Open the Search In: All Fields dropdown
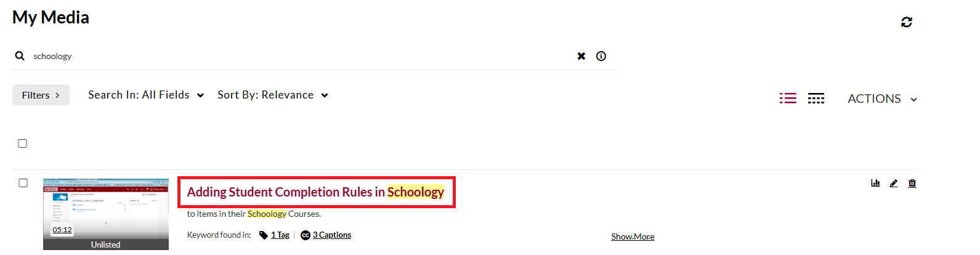980x255 pixels. (146, 95)
